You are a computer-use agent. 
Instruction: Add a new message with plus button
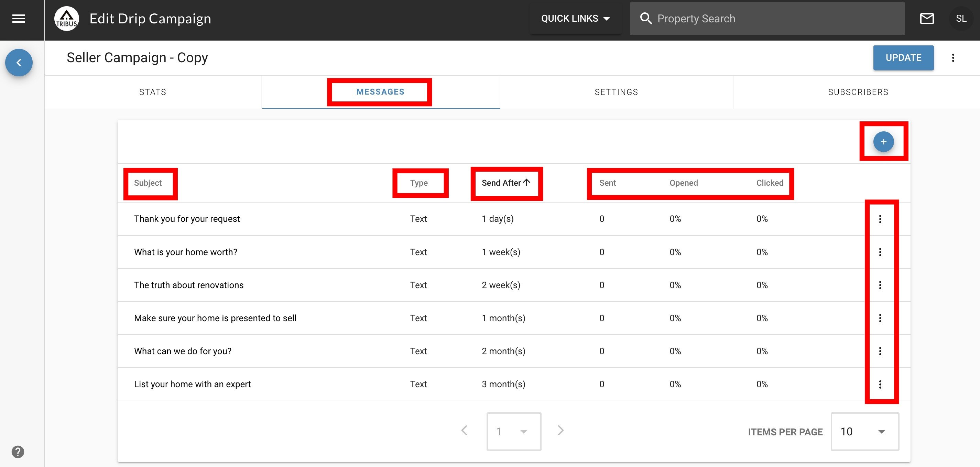coord(883,142)
